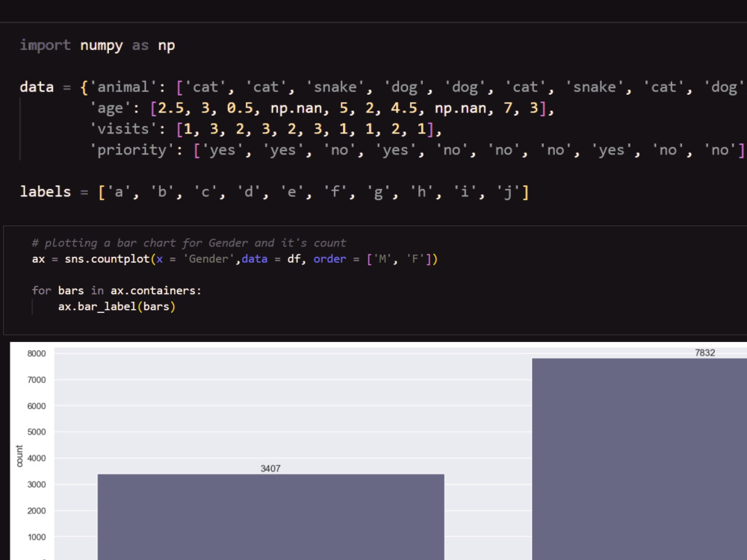The width and height of the screenshot is (747, 560).
Task: Click the 'data' variable name in the assignment
Action: 37,87
